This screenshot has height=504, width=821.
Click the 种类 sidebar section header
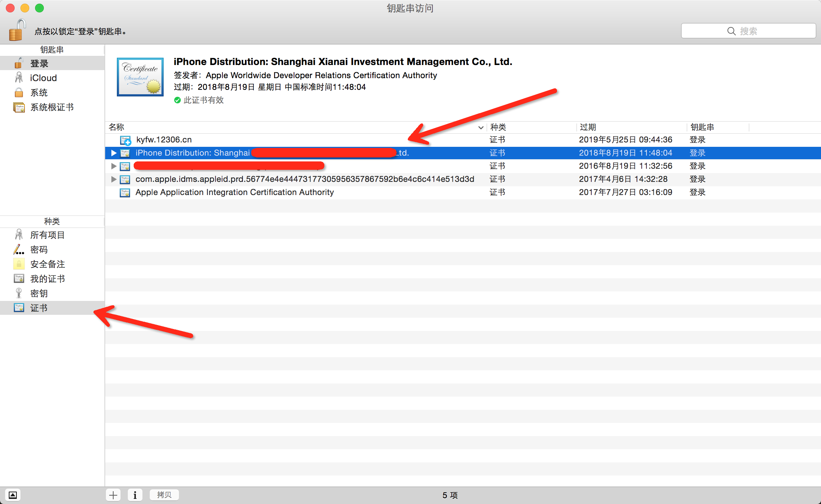click(52, 221)
